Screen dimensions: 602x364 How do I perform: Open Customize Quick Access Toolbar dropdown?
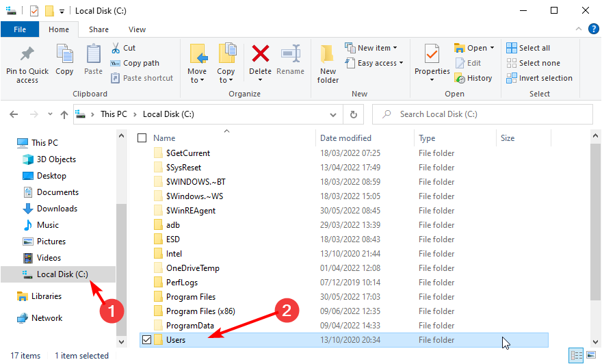tap(62, 12)
